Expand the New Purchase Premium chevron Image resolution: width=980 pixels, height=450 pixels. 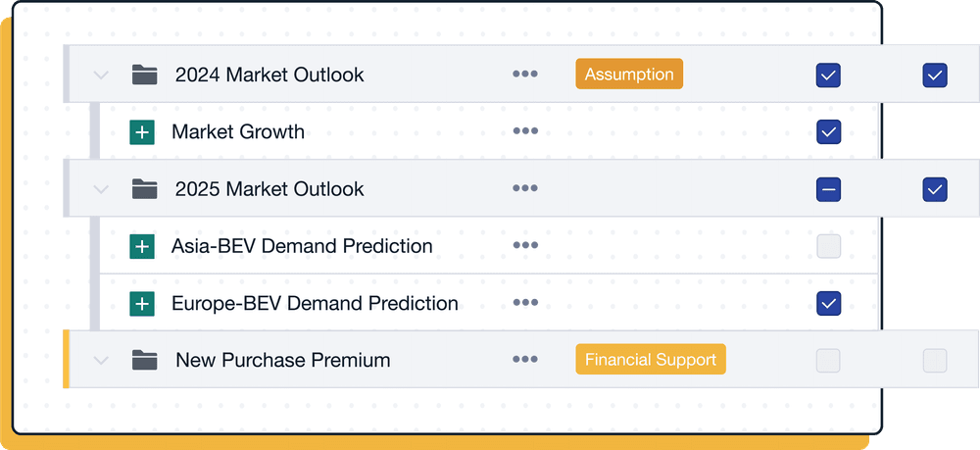[100, 360]
